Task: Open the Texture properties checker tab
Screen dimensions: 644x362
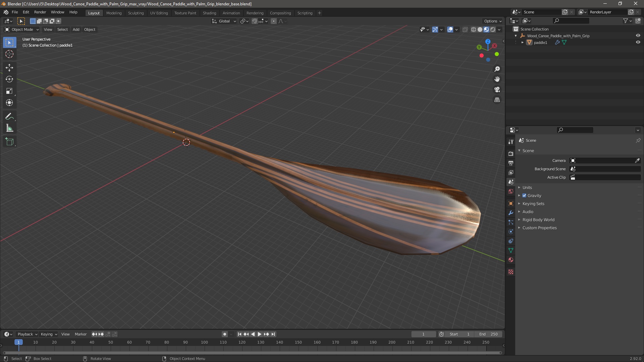Action: click(x=511, y=272)
